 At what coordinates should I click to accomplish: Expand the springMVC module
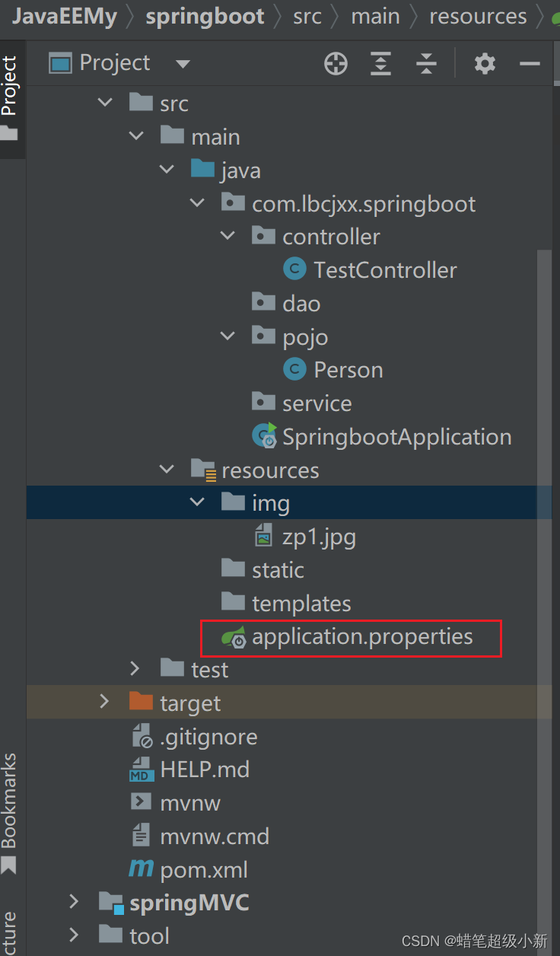(x=74, y=903)
